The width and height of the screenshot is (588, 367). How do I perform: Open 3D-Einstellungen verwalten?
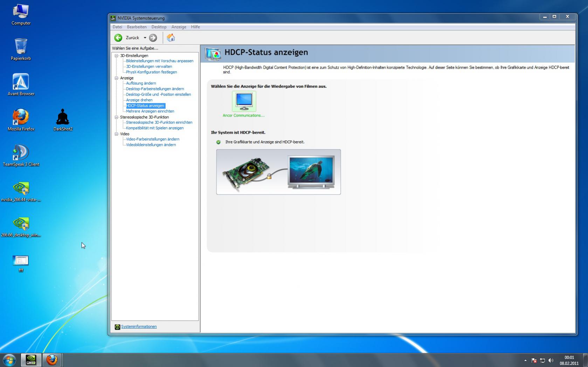pos(149,66)
